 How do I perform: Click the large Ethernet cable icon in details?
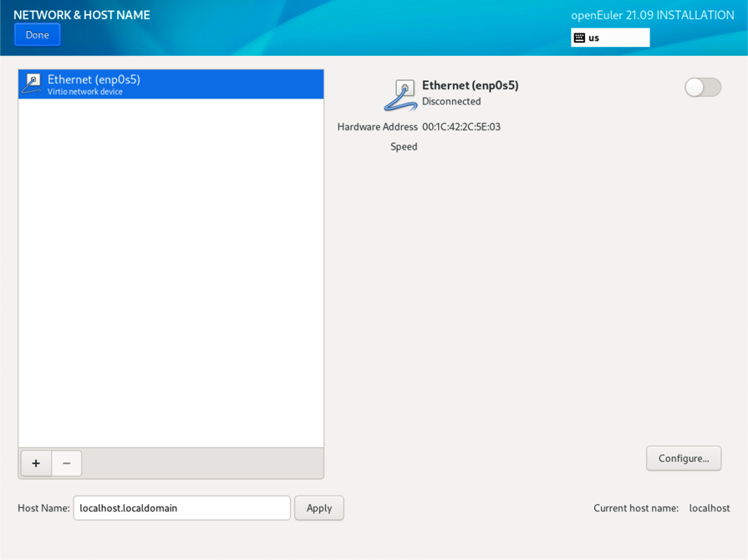coord(400,95)
